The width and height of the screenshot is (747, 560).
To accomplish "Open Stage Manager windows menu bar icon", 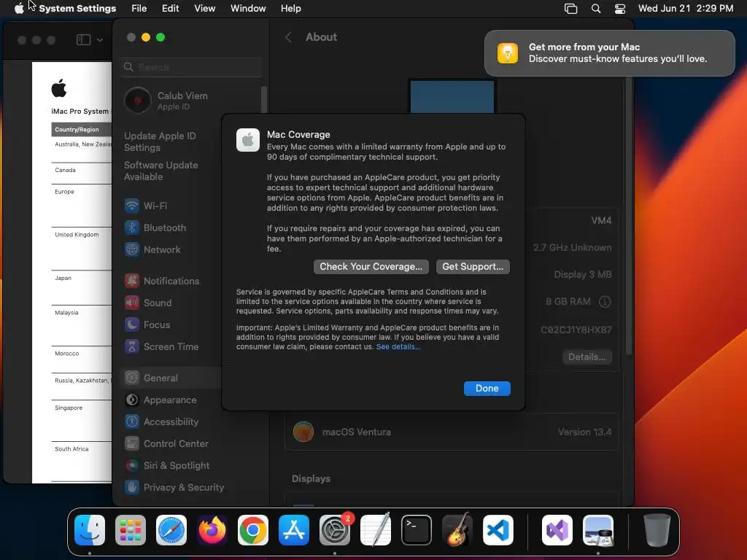I will pyautogui.click(x=570, y=9).
